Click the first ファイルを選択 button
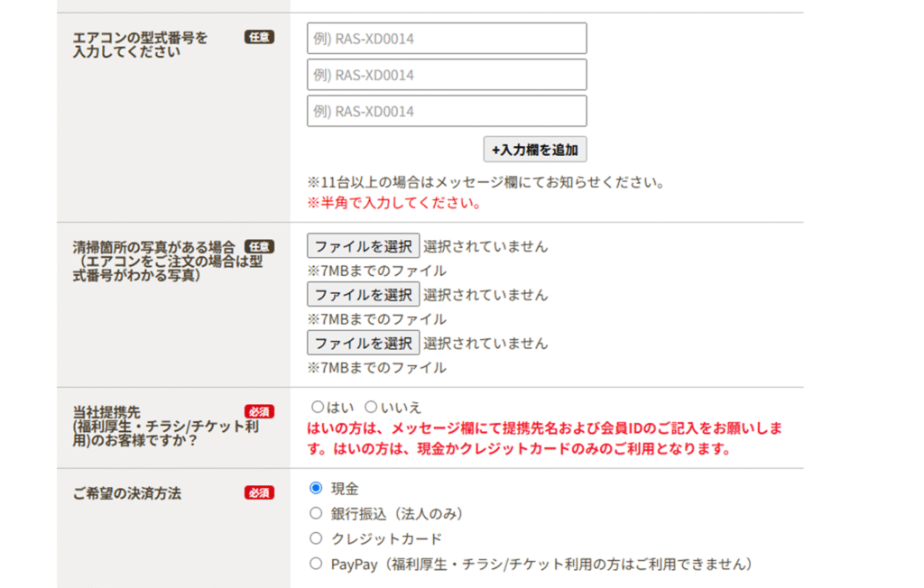Screen dimensions: 924x588 tap(363, 245)
